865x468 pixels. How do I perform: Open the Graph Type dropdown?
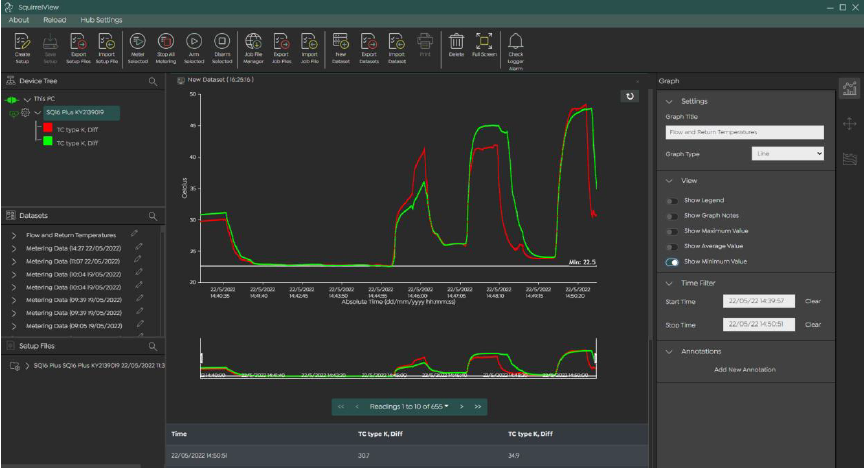(787, 154)
